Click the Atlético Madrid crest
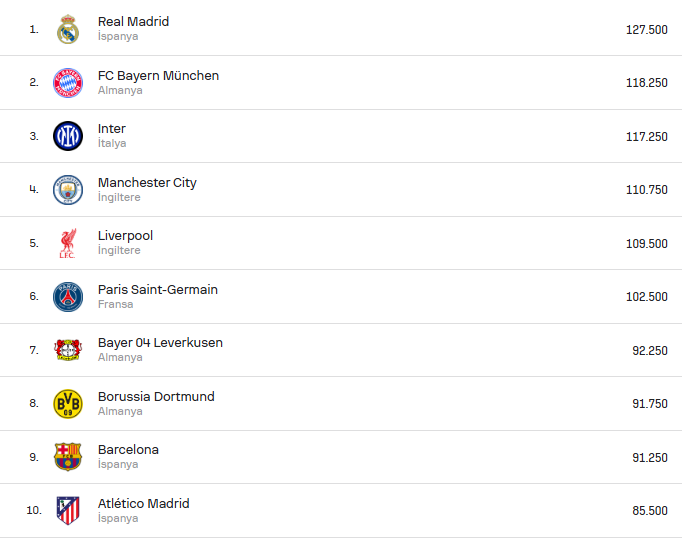The width and height of the screenshot is (682, 538). coord(68,510)
